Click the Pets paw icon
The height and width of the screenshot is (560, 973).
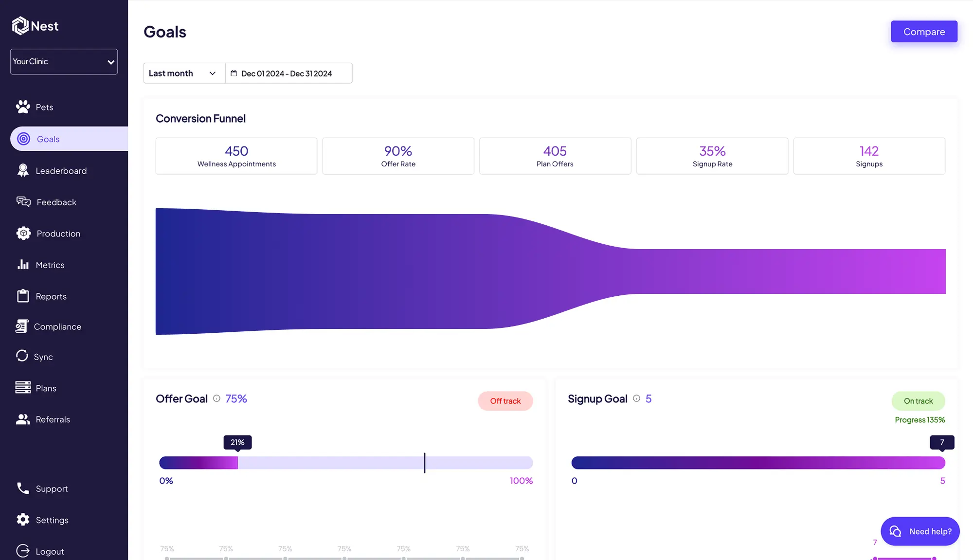[x=23, y=107]
